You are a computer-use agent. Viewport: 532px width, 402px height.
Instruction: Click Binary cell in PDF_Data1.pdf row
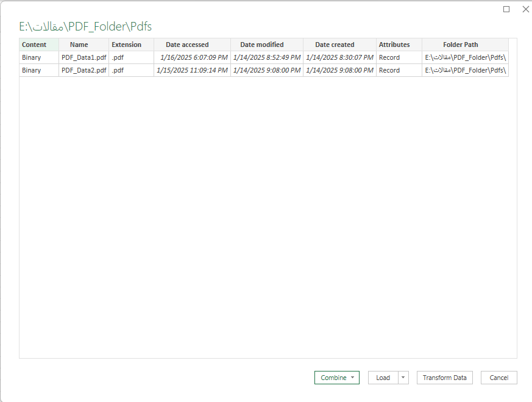(39, 57)
